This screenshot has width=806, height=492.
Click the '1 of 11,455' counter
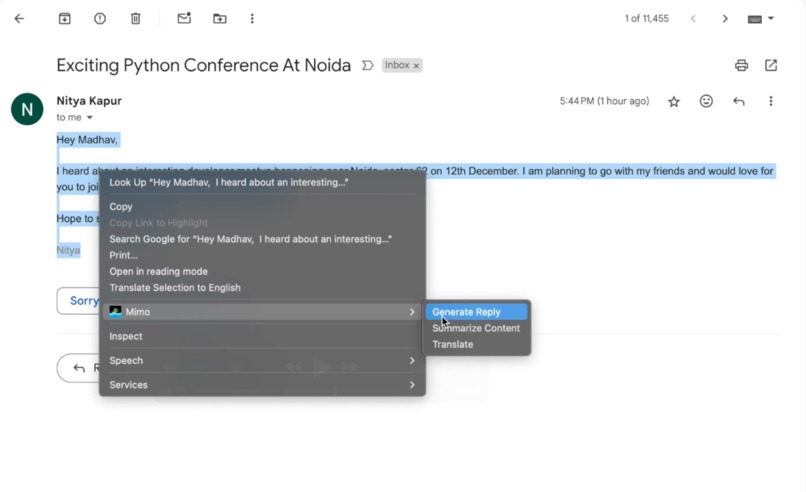click(x=647, y=19)
